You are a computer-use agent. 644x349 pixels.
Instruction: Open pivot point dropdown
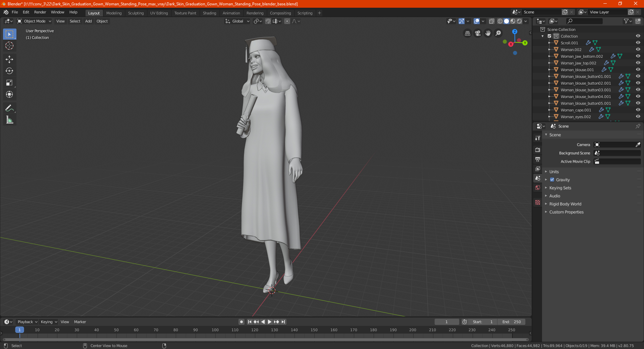(x=258, y=21)
